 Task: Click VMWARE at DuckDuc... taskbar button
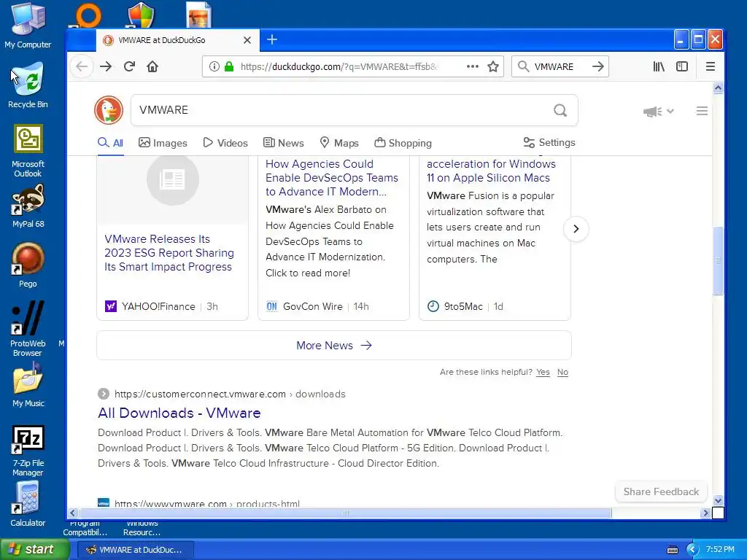(135, 550)
